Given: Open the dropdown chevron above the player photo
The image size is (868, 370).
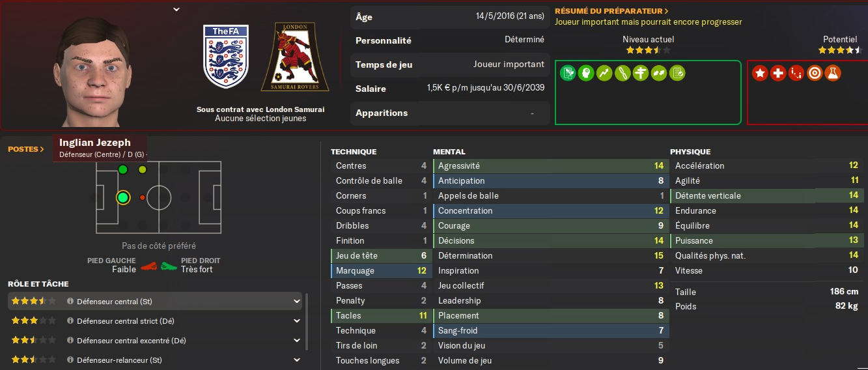Looking at the screenshot, I should pos(176,9).
